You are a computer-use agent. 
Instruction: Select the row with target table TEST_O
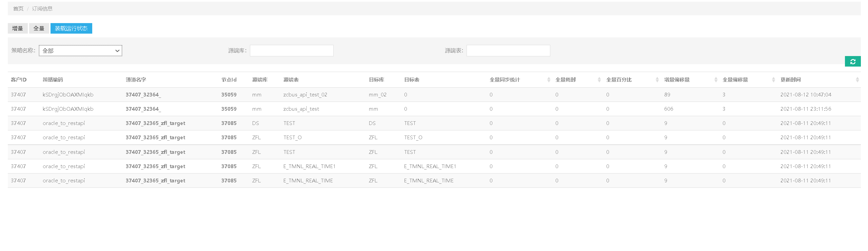(413, 138)
